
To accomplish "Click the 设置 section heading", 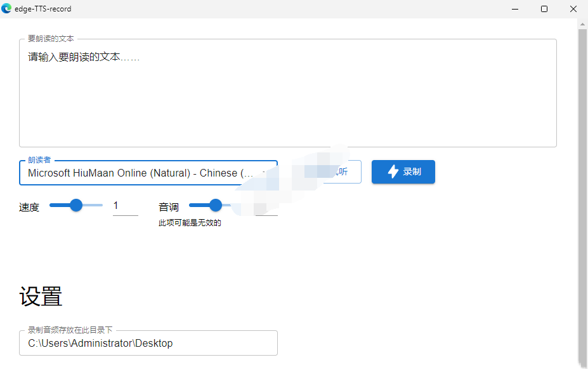I will coord(41,297).
